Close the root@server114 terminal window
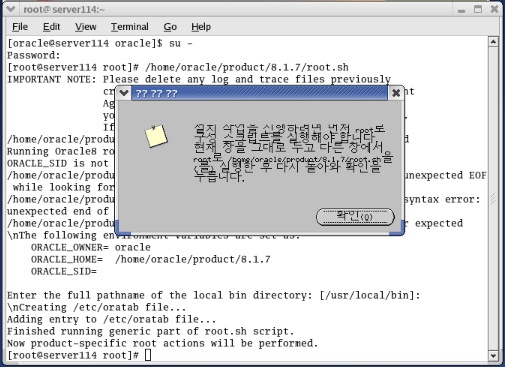Screen dimensions: 505x367 click(x=494, y=9)
